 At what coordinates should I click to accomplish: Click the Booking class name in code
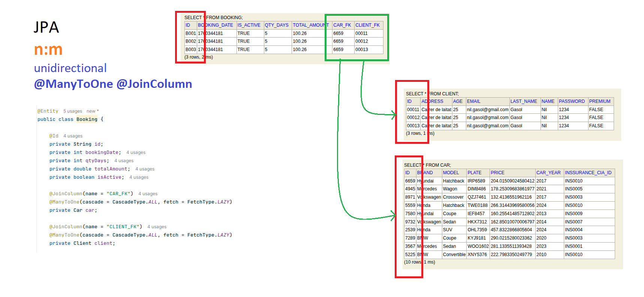pyautogui.click(x=87, y=119)
